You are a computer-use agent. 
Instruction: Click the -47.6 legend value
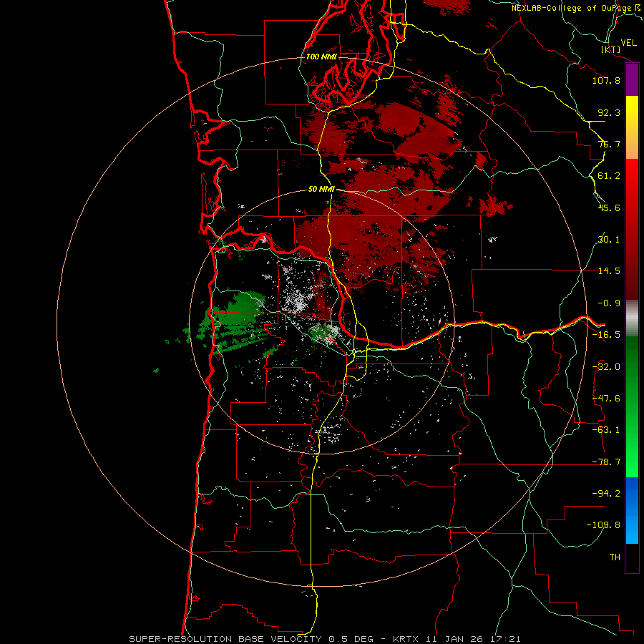606,399
